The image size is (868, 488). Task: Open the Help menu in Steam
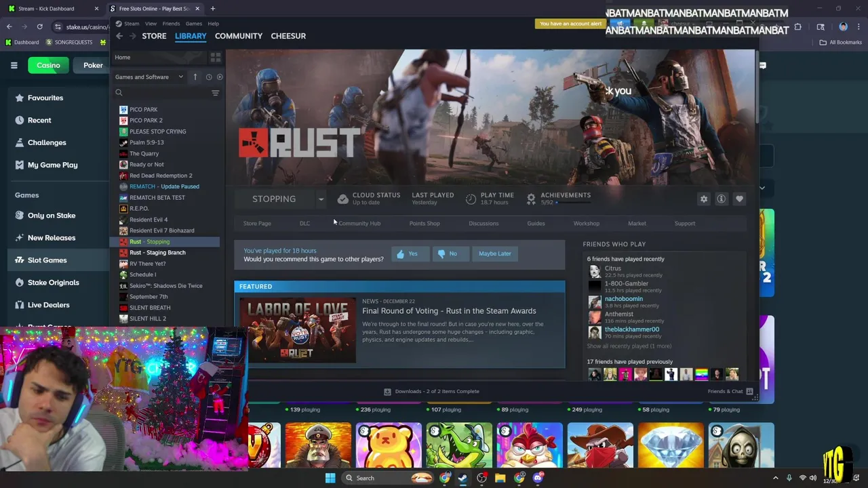tap(213, 24)
